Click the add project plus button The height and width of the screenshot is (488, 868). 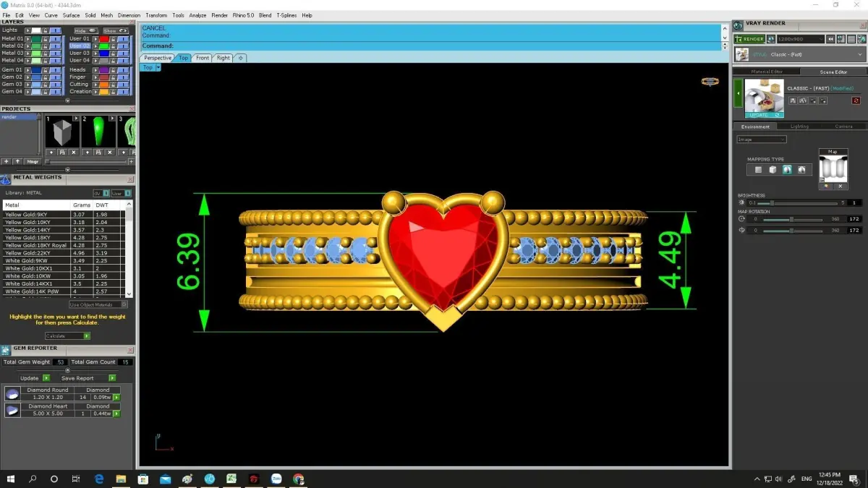[7, 162]
